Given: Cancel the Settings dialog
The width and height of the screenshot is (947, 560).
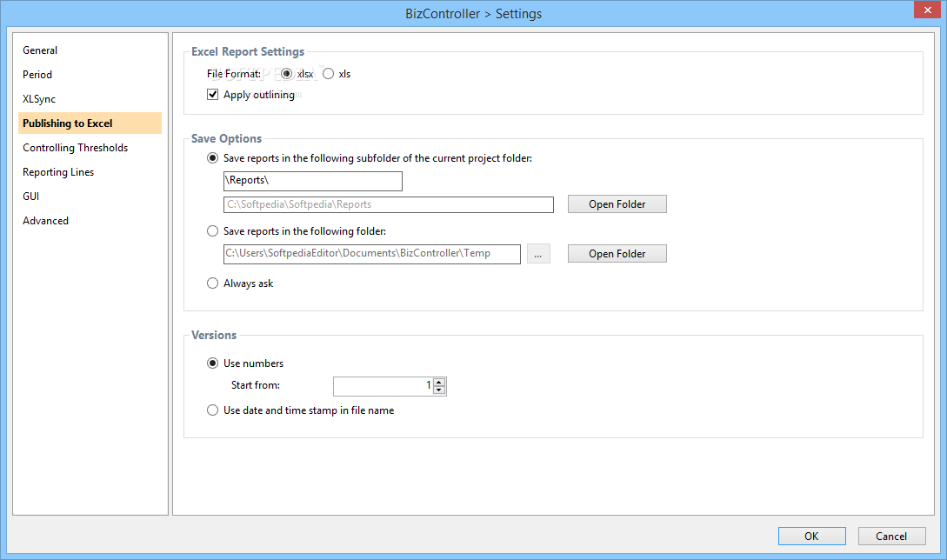Looking at the screenshot, I should coord(891,536).
